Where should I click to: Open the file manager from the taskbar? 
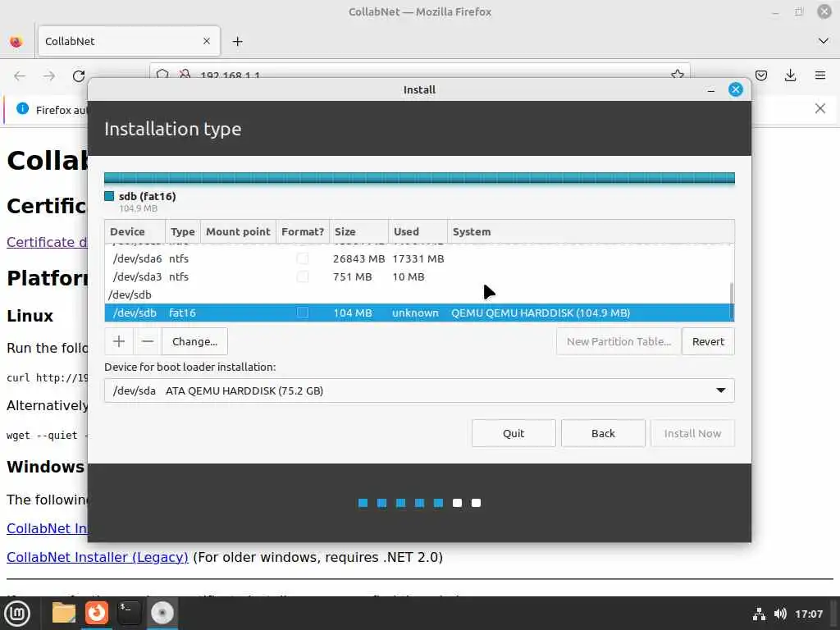point(64,614)
